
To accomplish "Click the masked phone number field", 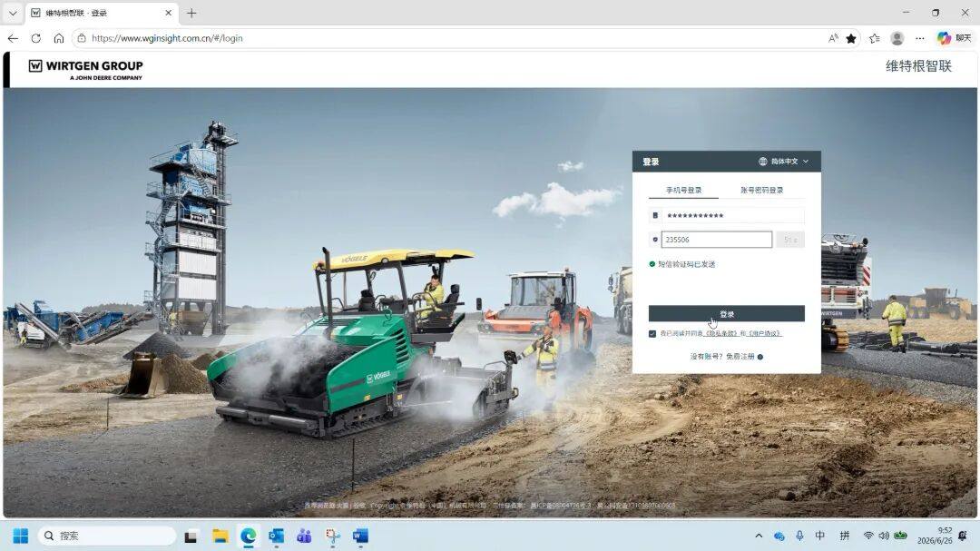I will [x=732, y=216].
